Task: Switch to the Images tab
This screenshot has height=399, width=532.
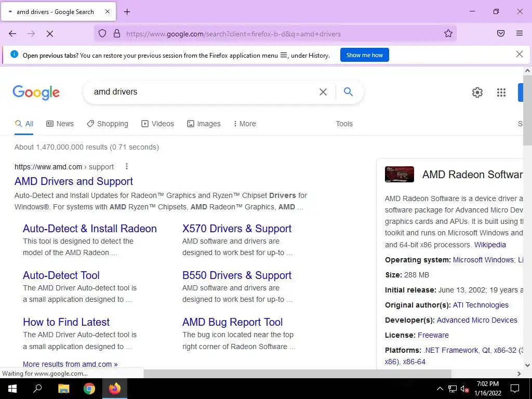Action: click(x=204, y=124)
